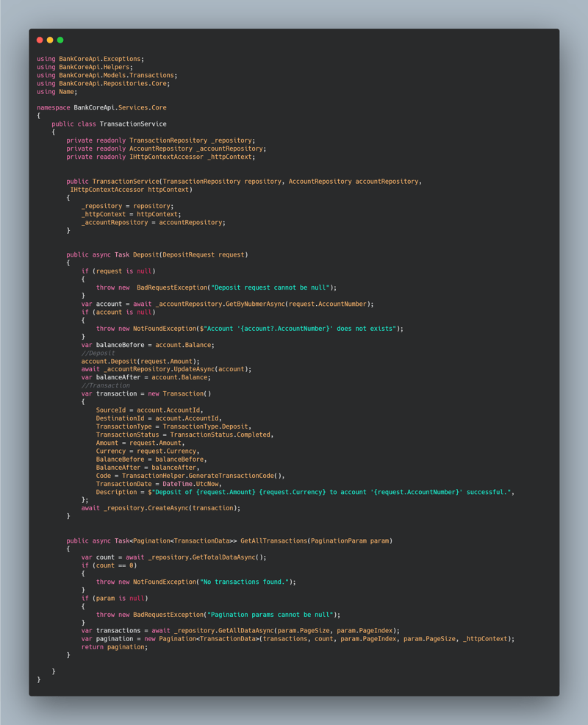Click "SourceId = account.AccountId," line

[150, 410]
